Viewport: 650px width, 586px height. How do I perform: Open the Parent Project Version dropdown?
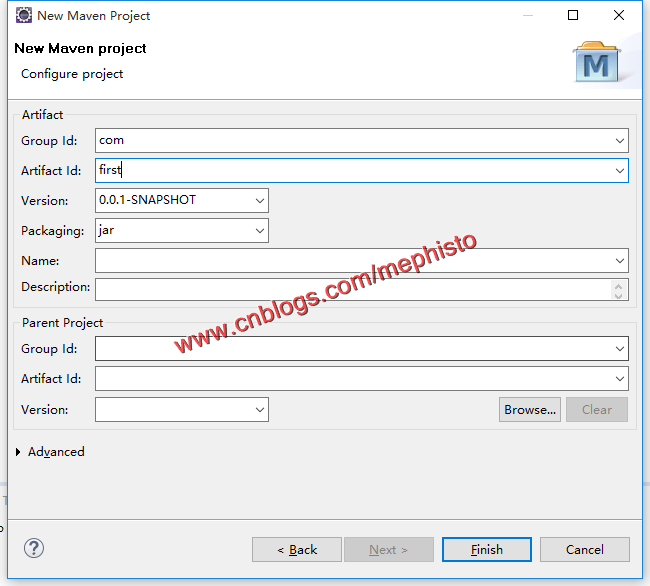pyautogui.click(x=260, y=409)
